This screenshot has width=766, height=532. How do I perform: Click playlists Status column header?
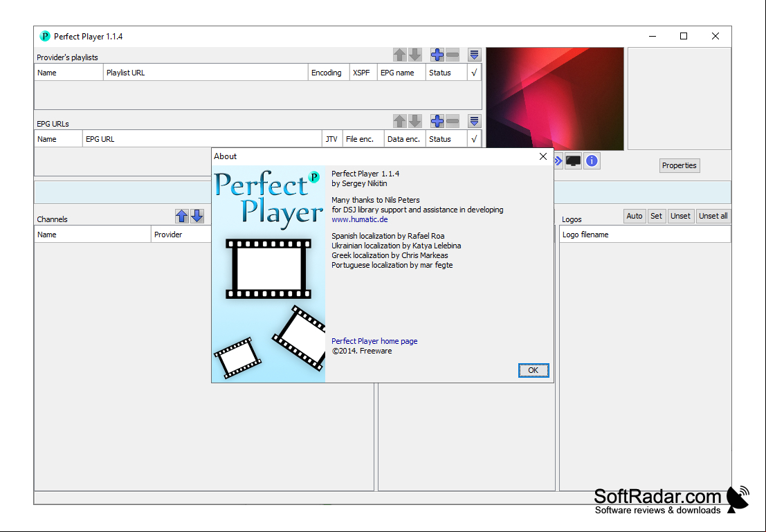coord(446,73)
